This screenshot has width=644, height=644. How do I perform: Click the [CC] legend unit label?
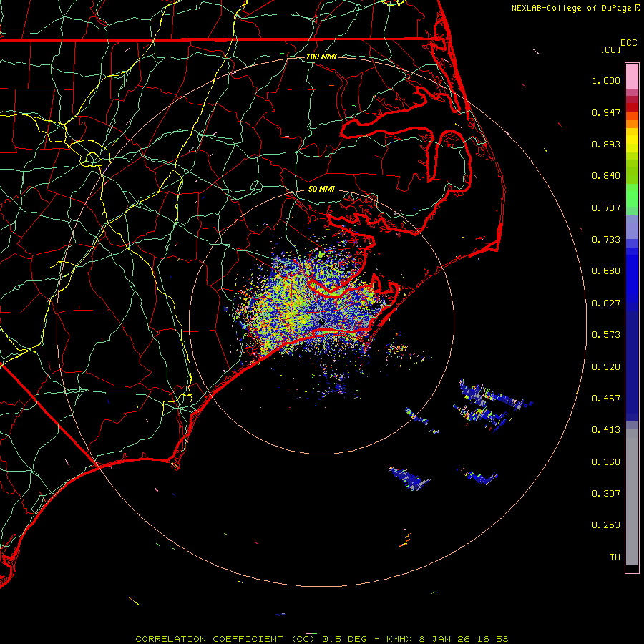pyautogui.click(x=611, y=49)
